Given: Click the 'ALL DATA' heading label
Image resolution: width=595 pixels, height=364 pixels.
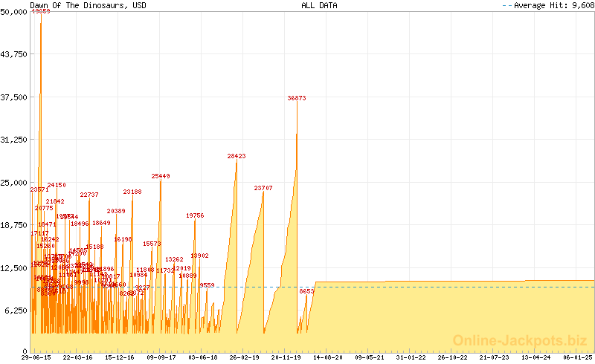Looking at the screenshot, I should [x=319, y=5].
